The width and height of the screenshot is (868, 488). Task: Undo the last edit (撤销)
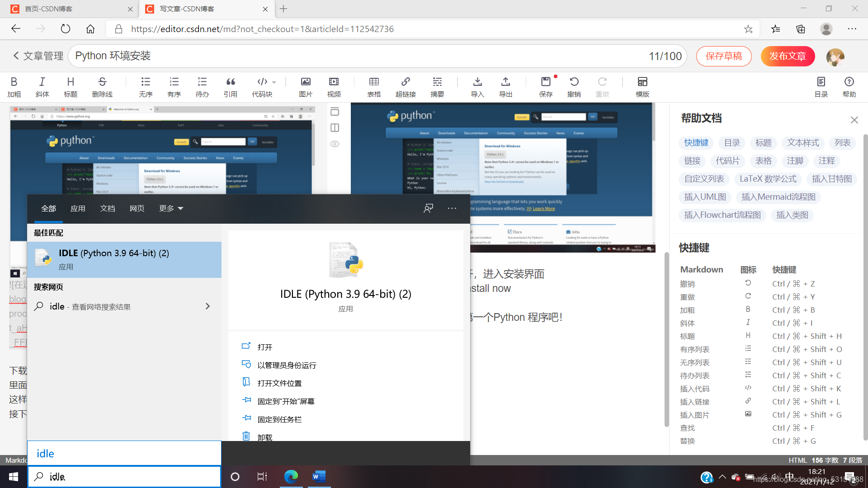click(x=574, y=87)
